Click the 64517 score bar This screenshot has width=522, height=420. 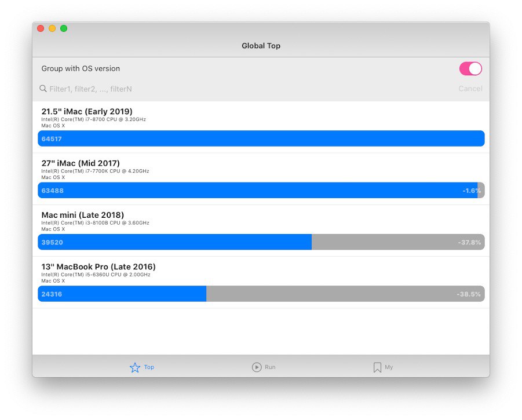261,138
